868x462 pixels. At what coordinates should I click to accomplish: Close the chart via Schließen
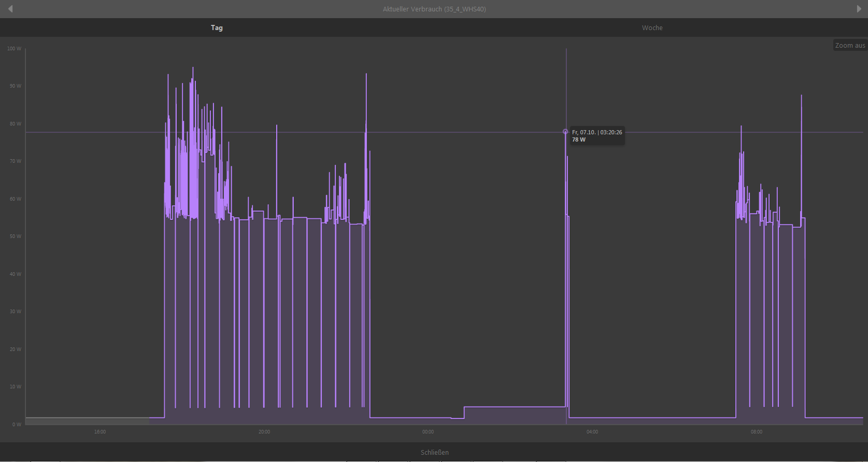(434, 452)
